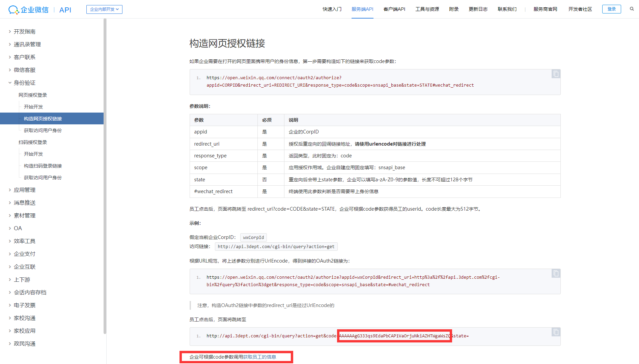
Task: Select the 服务端API nav tab
Action: click(362, 9)
